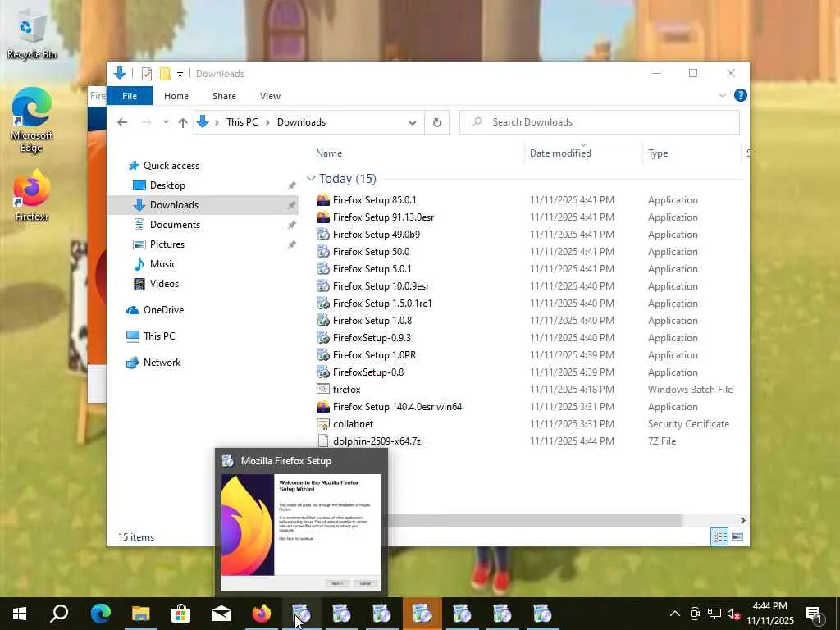The height and width of the screenshot is (630, 840).
Task: Click the Properties icon in title bar
Action: [146, 73]
